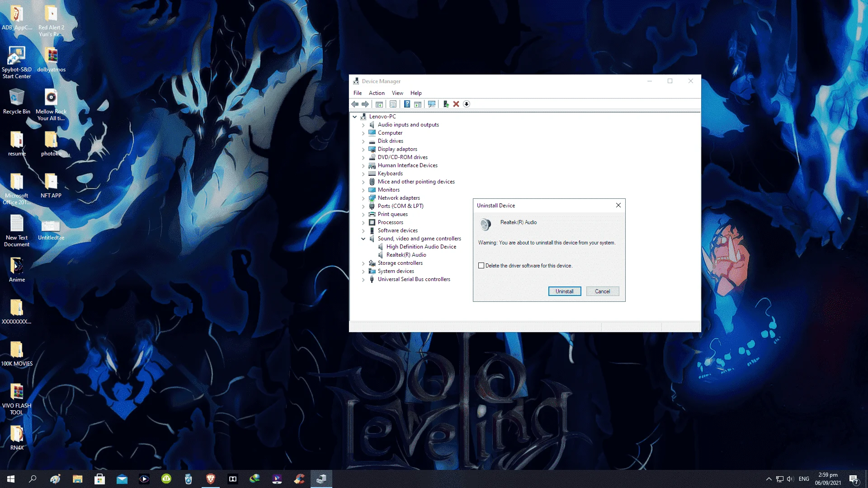Click the Back arrow in Device Manager toolbar
The image size is (868, 488).
(x=355, y=104)
